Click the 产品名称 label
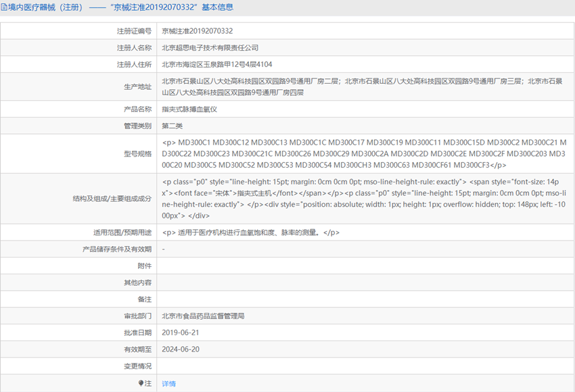Screen dimensions: 575x392 137,109
